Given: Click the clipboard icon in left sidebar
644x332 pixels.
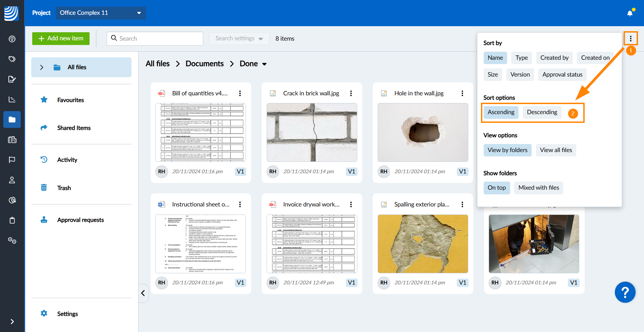Looking at the screenshot, I should 12,220.
